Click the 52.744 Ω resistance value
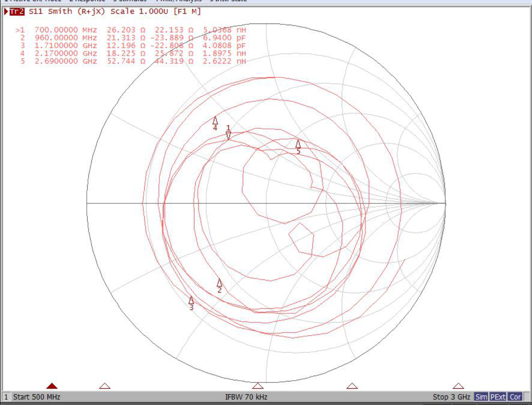The height and width of the screenshot is (405, 532). (x=126, y=61)
